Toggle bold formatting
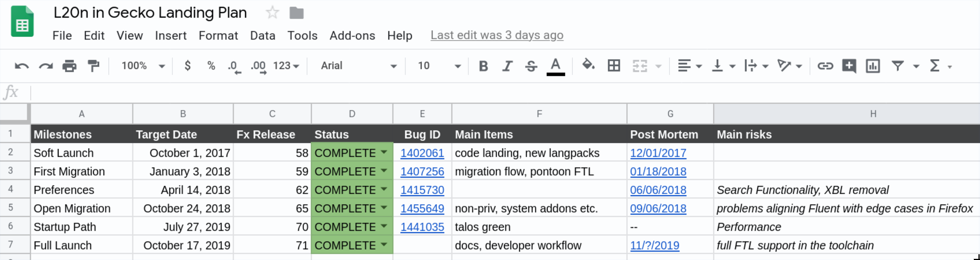This screenshot has width=980, height=260. [483, 66]
